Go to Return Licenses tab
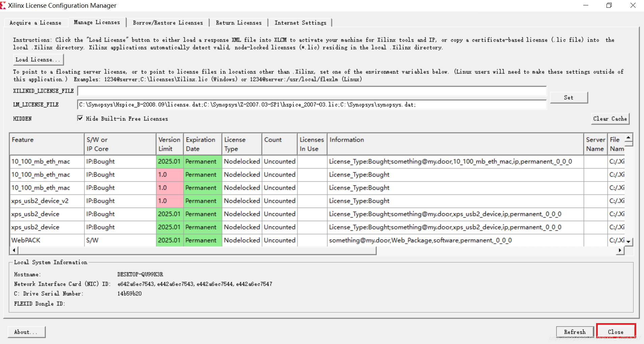Screen dimensions: 644x344 pyautogui.click(x=239, y=23)
